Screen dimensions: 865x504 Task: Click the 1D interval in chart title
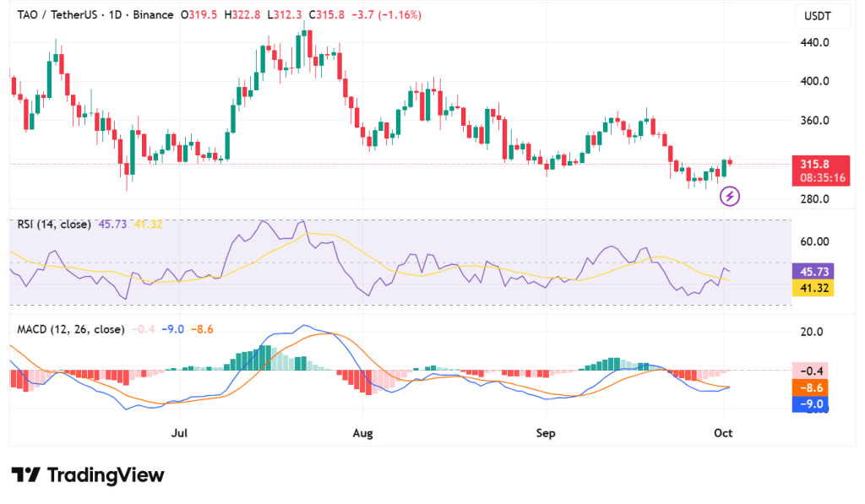point(115,15)
